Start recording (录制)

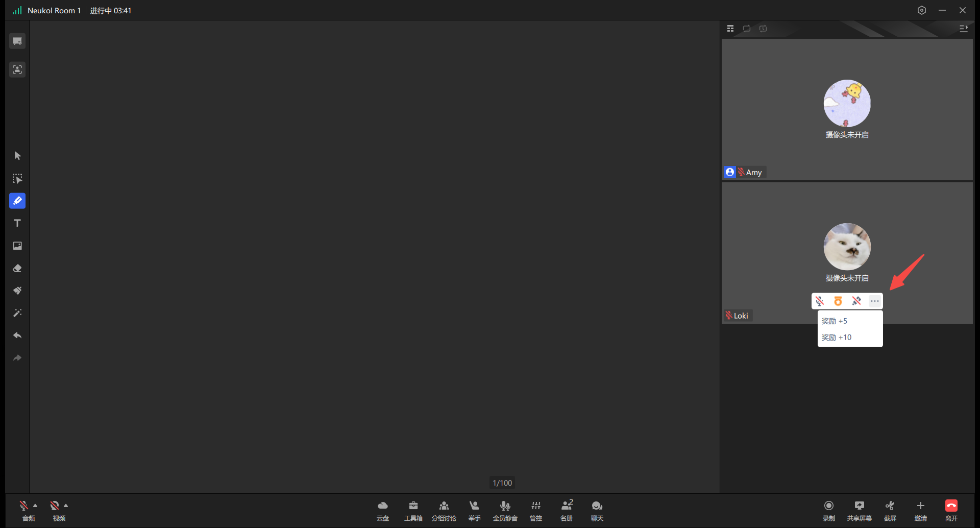pos(829,510)
